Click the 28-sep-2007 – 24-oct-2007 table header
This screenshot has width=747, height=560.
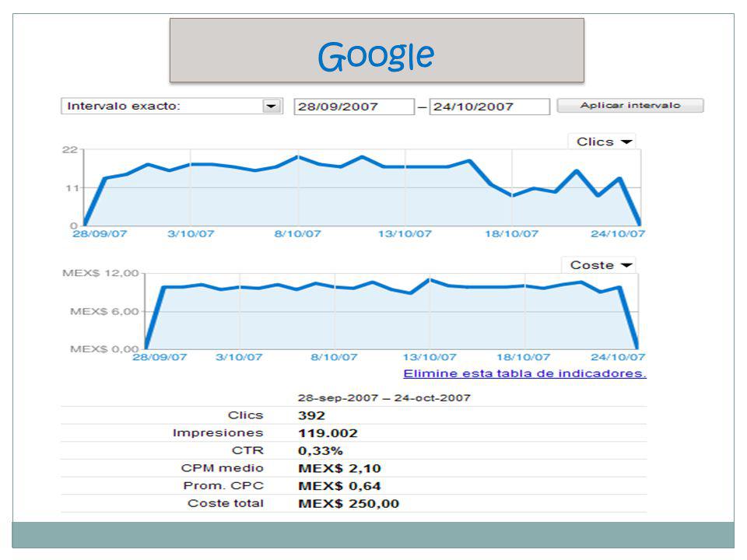tap(384, 397)
